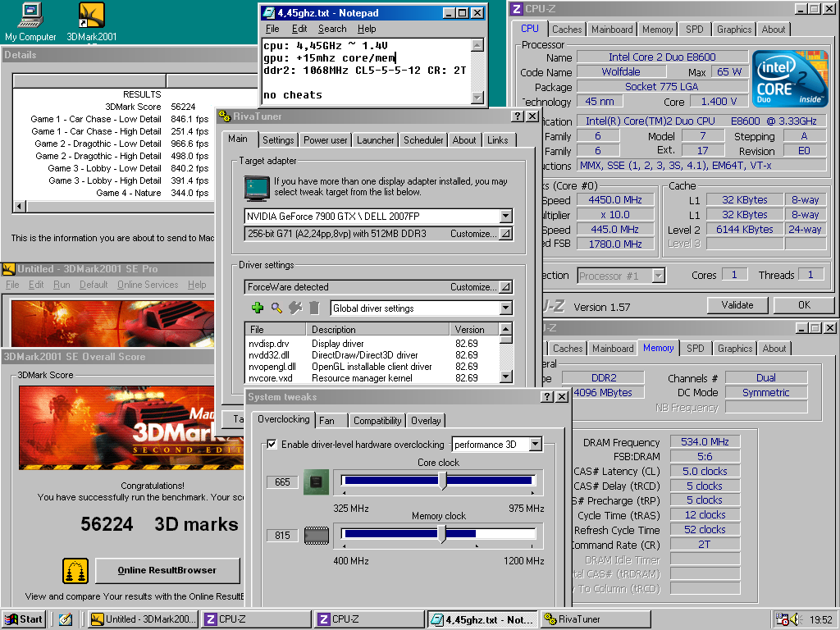Open Online Services menu in 3DMark2001
This screenshot has height=630, width=840.
[x=148, y=285]
